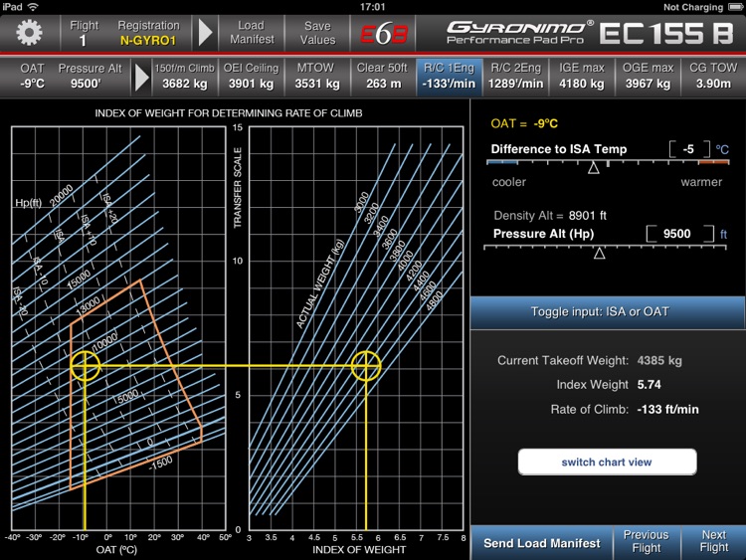This screenshot has height=560, width=746.
Task: Tap the E6B calculator logo
Action: pyautogui.click(x=384, y=33)
